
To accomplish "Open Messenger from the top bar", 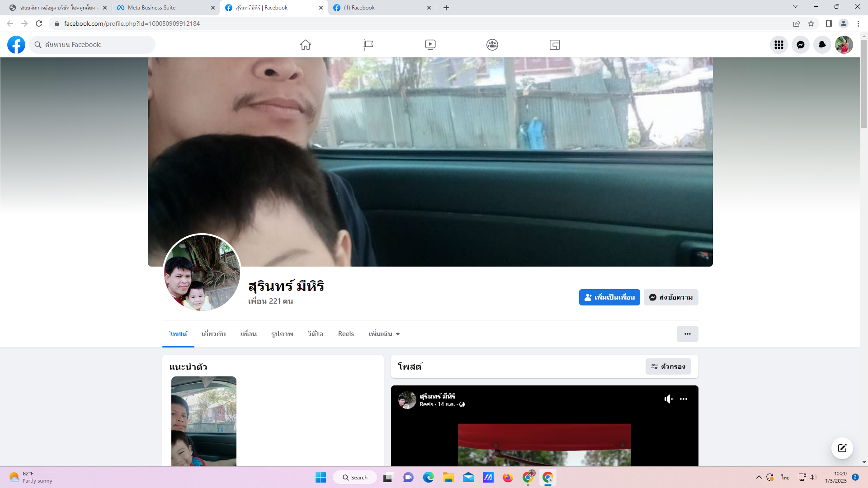I will [x=800, y=45].
